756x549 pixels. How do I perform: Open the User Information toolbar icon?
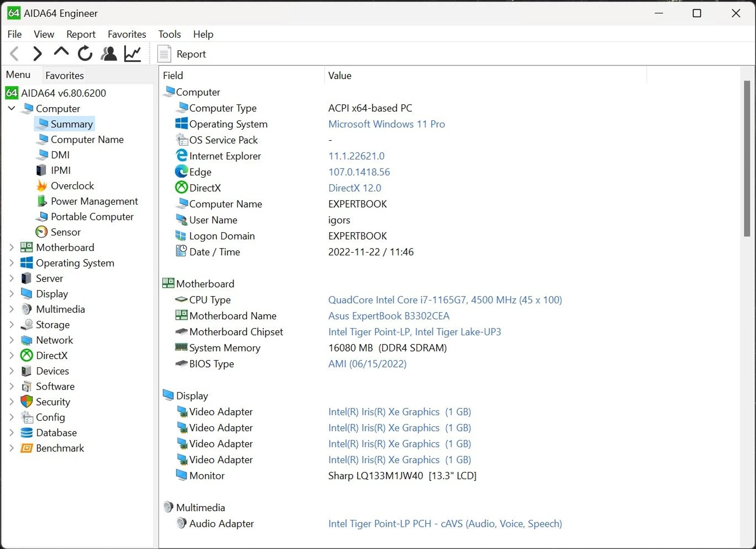point(109,54)
